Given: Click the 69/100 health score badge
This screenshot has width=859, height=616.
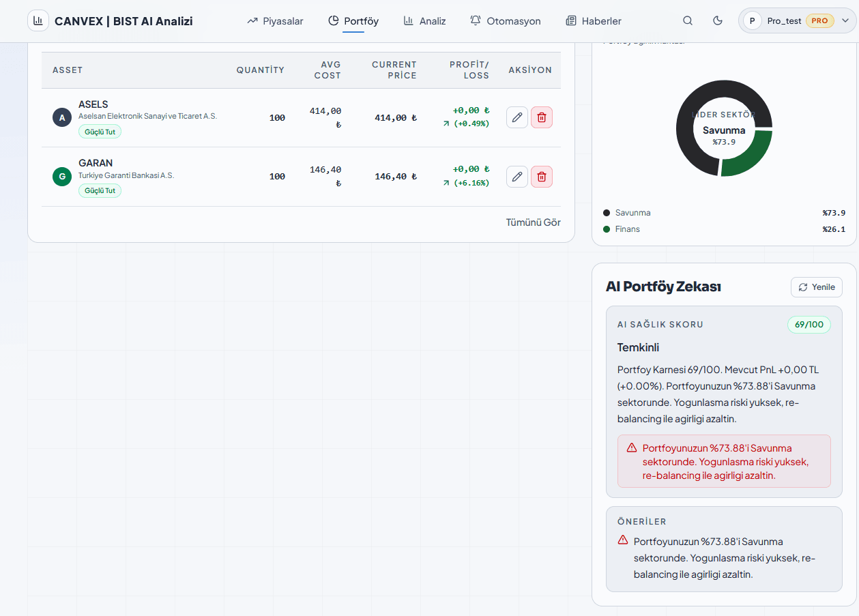Looking at the screenshot, I should click(x=809, y=325).
